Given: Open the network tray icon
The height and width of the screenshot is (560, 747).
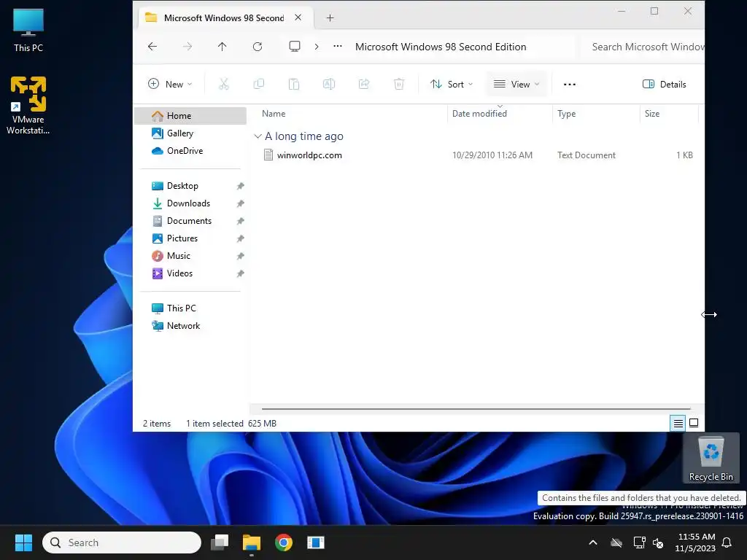Looking at the screenshot, I should coord(639,542).
